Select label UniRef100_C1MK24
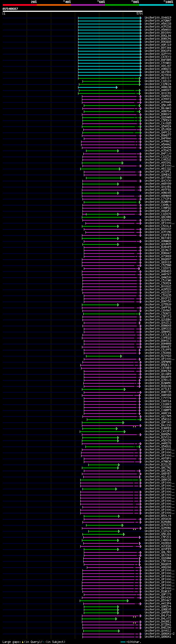This screenshot has width=176, height=644. [x=158, y=84]
